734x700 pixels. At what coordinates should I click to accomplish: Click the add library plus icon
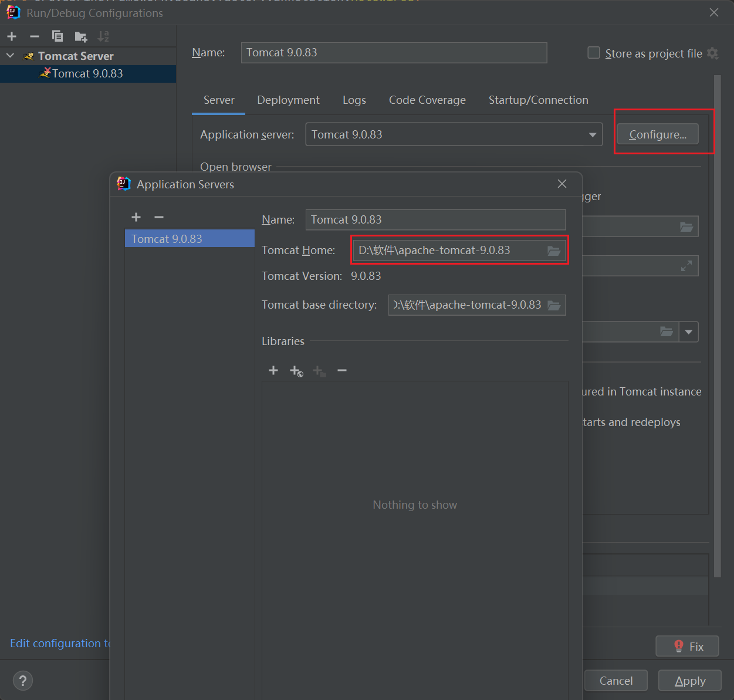pos(273,370)
